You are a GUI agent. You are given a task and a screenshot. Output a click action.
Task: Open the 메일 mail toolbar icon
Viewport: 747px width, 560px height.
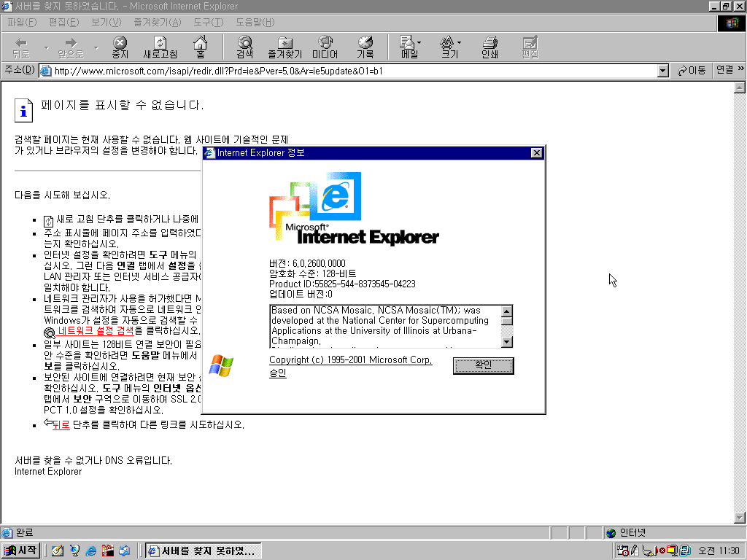point(408,47)
